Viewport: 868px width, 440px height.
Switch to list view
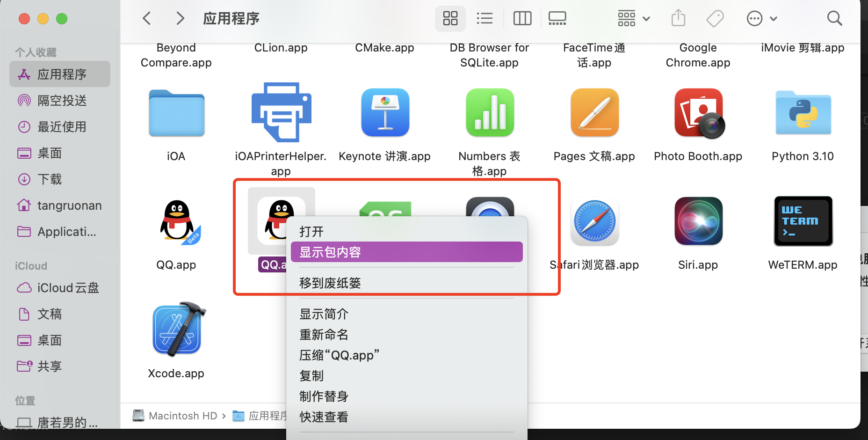[x=485, y=19]
